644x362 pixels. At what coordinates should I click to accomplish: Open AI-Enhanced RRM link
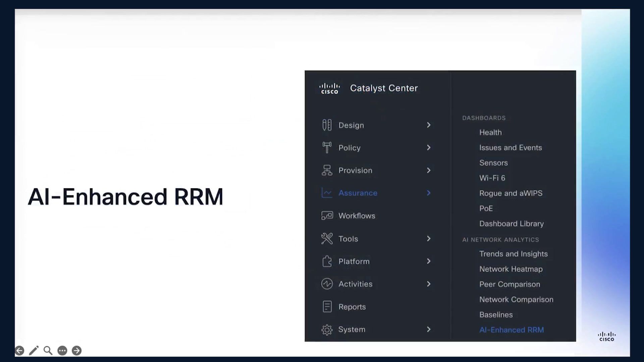[x=512, y=330]
